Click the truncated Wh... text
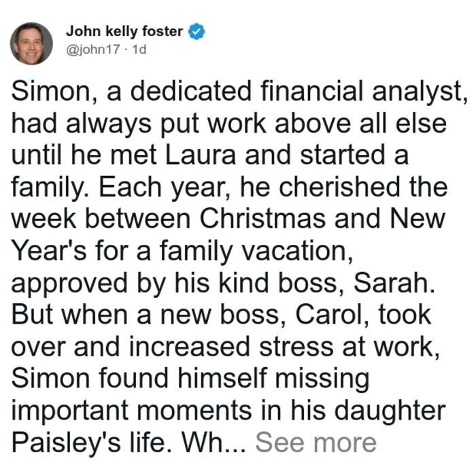 [214, 443]
